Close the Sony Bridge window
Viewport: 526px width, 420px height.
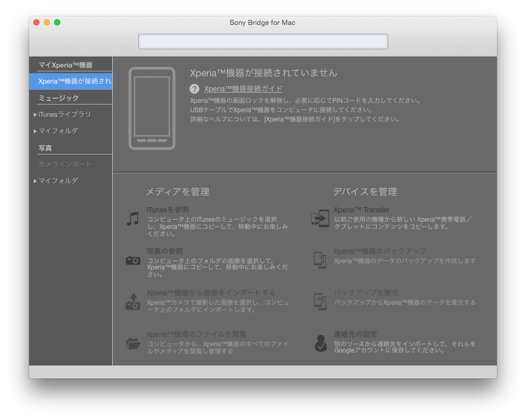[36, 22]
